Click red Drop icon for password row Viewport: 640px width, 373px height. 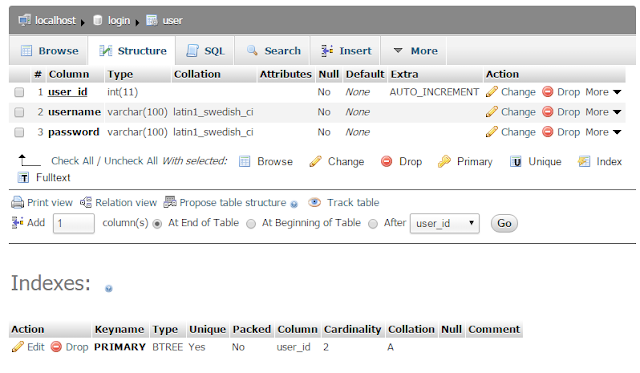tap(547, 132)
